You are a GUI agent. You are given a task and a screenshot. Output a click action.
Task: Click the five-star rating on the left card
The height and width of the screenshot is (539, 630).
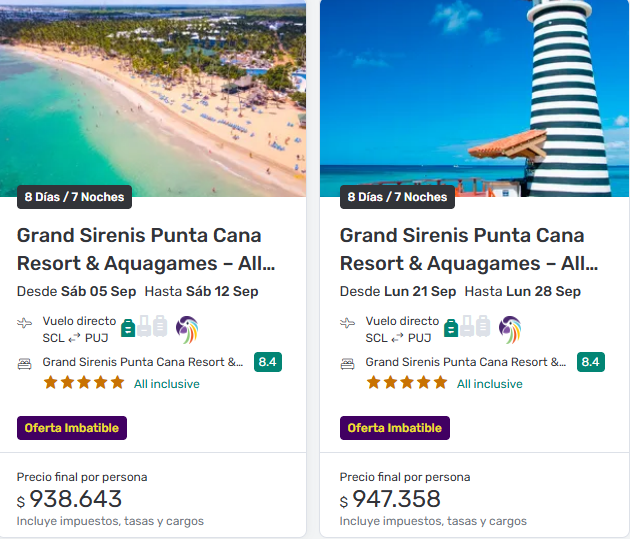(x=84, y=383)
